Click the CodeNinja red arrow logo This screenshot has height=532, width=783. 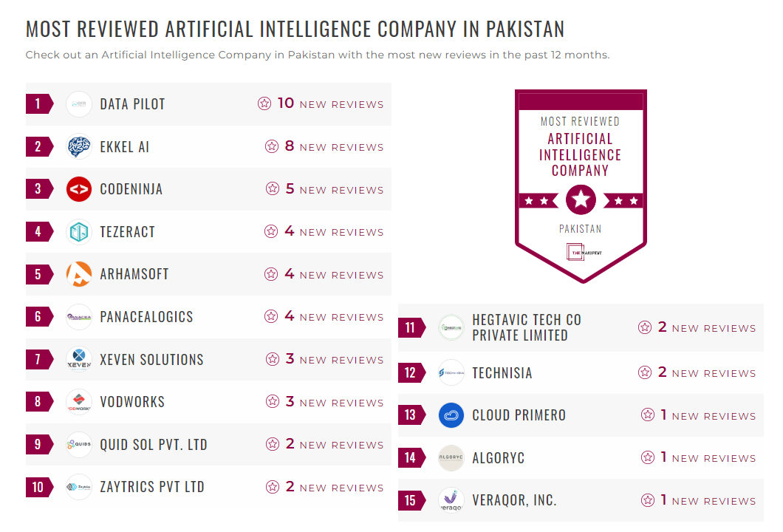79,189
